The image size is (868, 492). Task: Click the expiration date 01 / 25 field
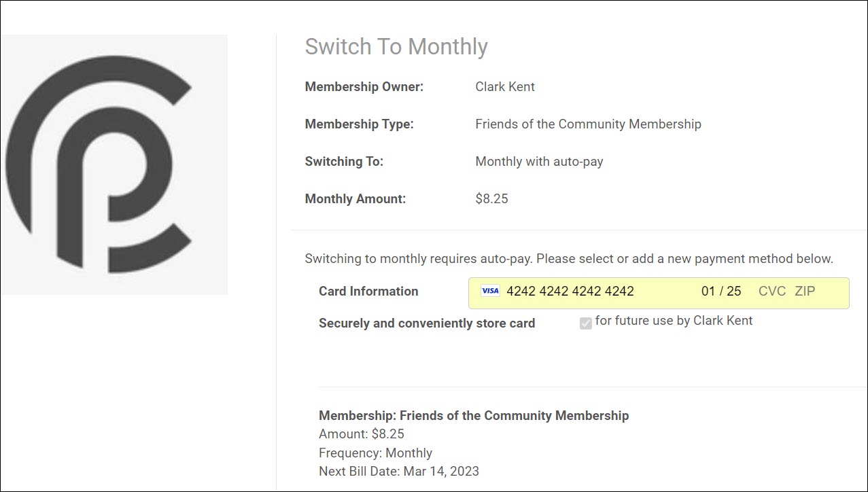(x=721, y=292)
